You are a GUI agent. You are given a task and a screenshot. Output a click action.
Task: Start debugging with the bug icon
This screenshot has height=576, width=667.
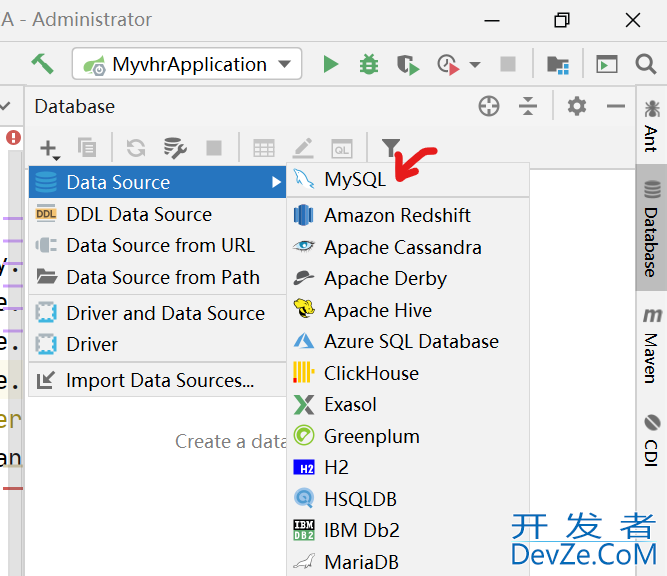pyautogui.click(x=369, y=65)
